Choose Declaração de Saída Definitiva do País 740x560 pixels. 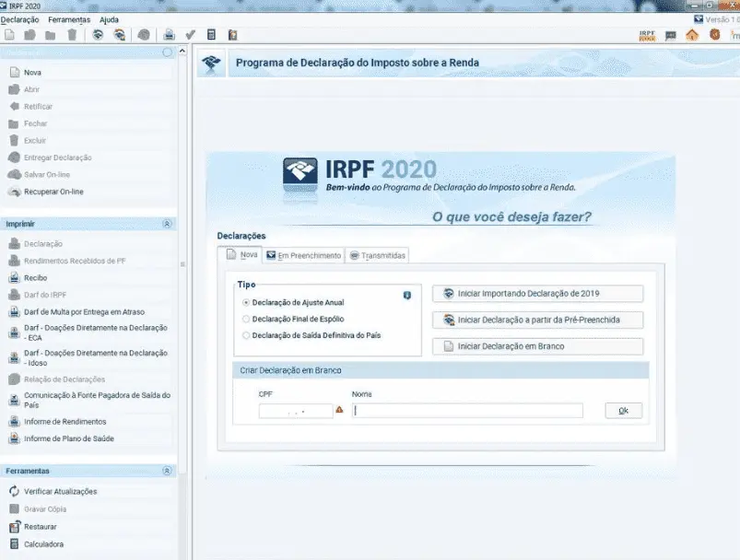(245, 335)
